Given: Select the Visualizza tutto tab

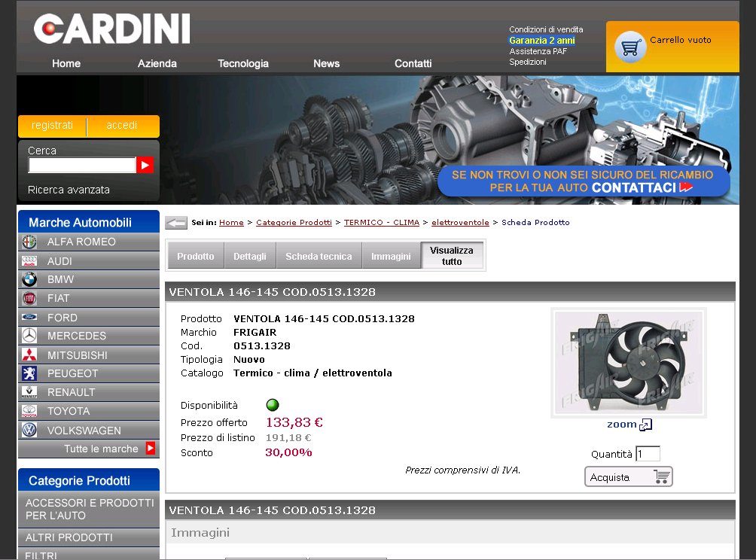Looking at the screenshot, I should pos(453,255).
